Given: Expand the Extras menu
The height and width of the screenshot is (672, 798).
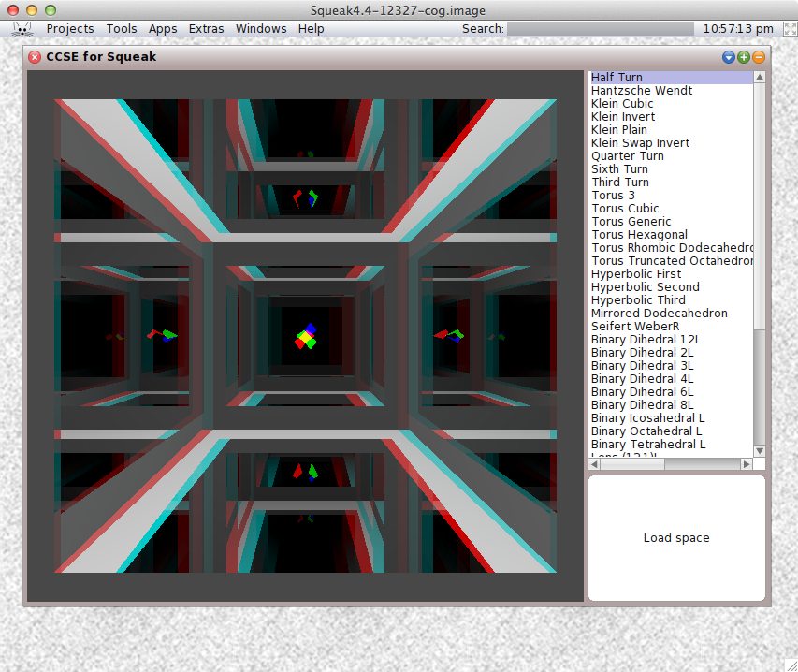Looking at the screenshot, I should (x=206, y=29).
